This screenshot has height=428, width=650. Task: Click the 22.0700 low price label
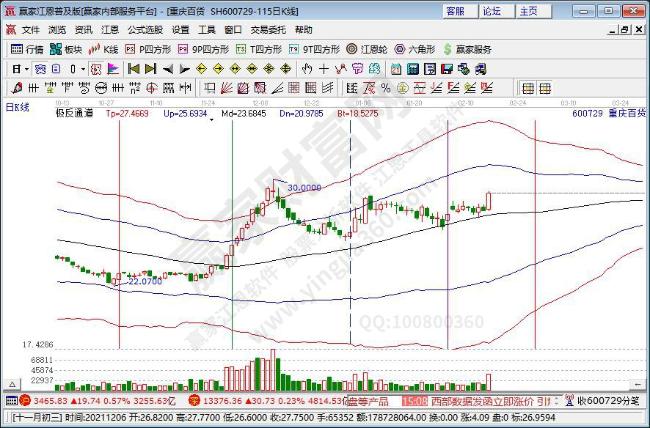[145, 282]
